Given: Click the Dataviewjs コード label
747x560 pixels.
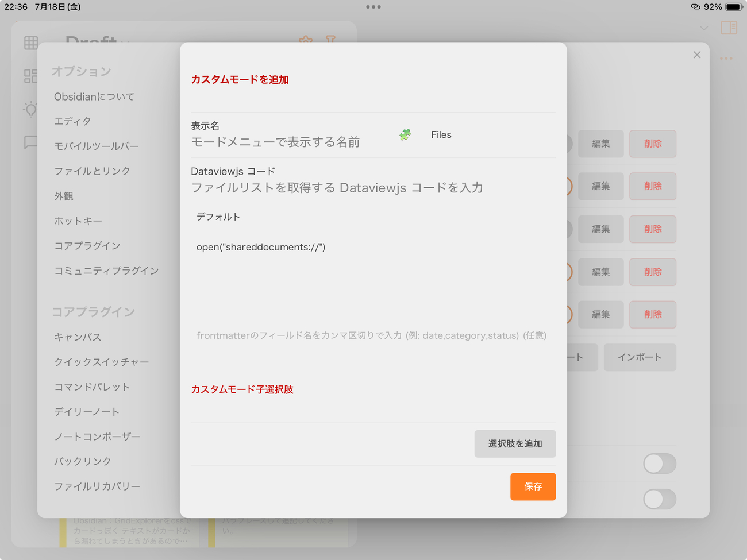Looking at the screenshot, I should pos(233,171).
